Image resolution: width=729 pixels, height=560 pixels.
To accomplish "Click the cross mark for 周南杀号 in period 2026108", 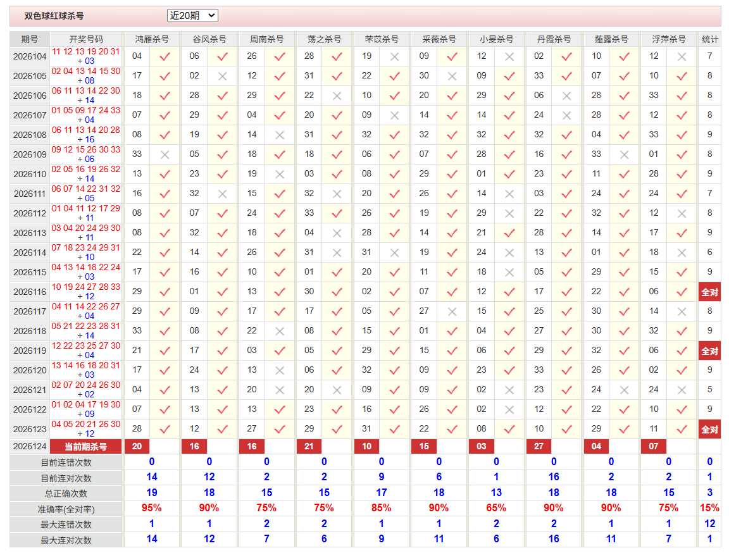I will [x=280, y=135].
